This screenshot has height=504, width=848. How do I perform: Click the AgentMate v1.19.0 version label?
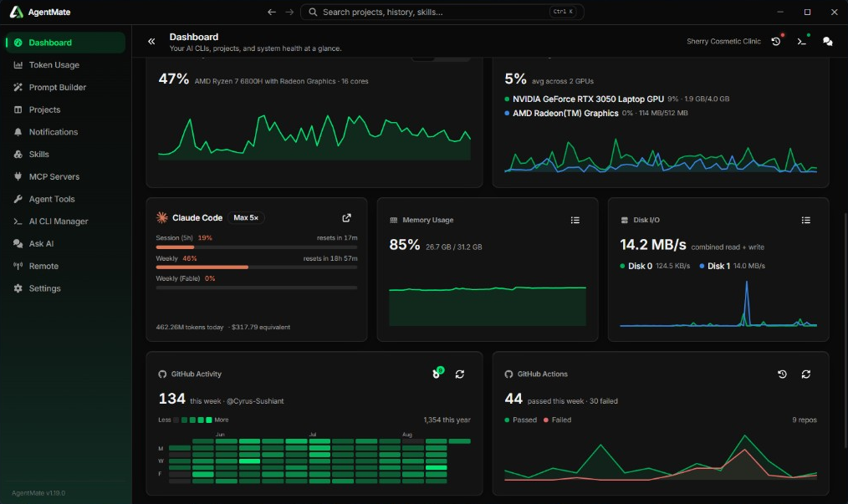point(38,493)
